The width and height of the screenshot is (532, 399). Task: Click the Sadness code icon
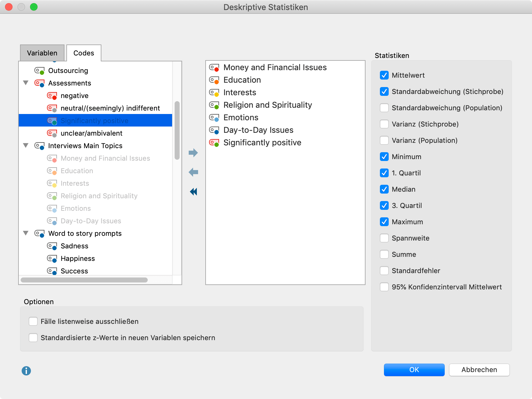coord(52,246)
